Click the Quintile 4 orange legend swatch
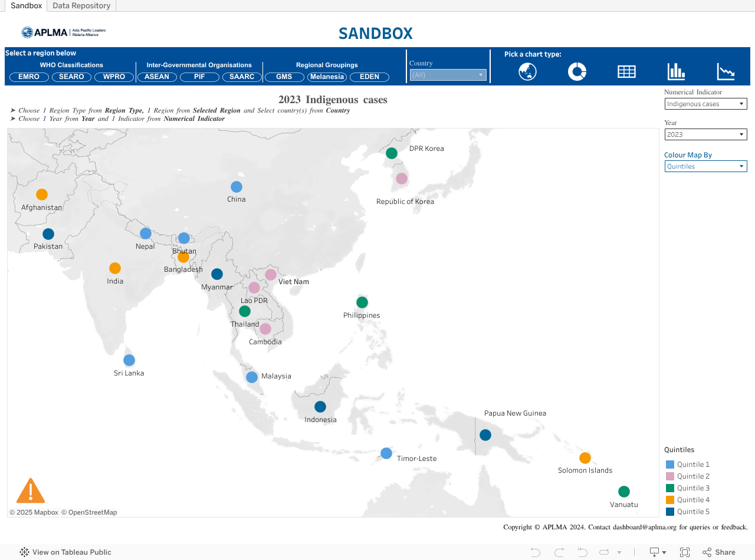This screenshot has height=560, width=755. pos(669,500)
